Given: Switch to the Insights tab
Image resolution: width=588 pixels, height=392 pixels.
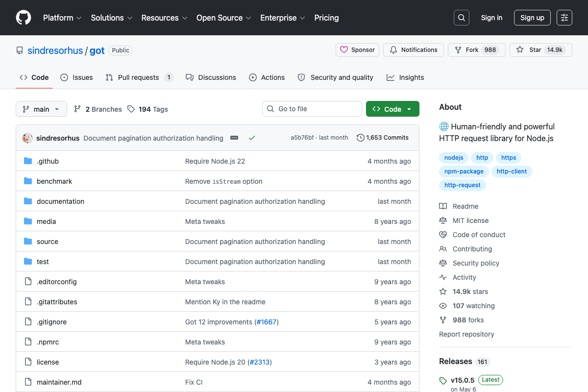Looking at the screenshot, I should coord(405,77).
